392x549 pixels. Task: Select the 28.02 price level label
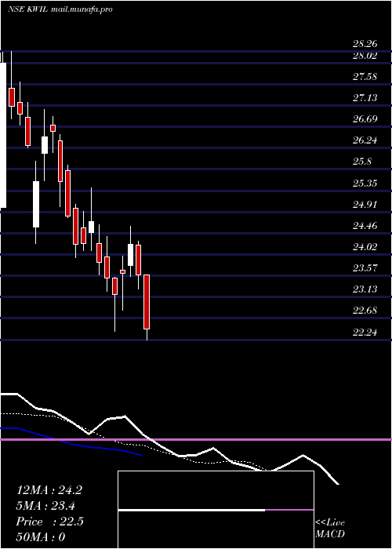[x=365, y=56]
